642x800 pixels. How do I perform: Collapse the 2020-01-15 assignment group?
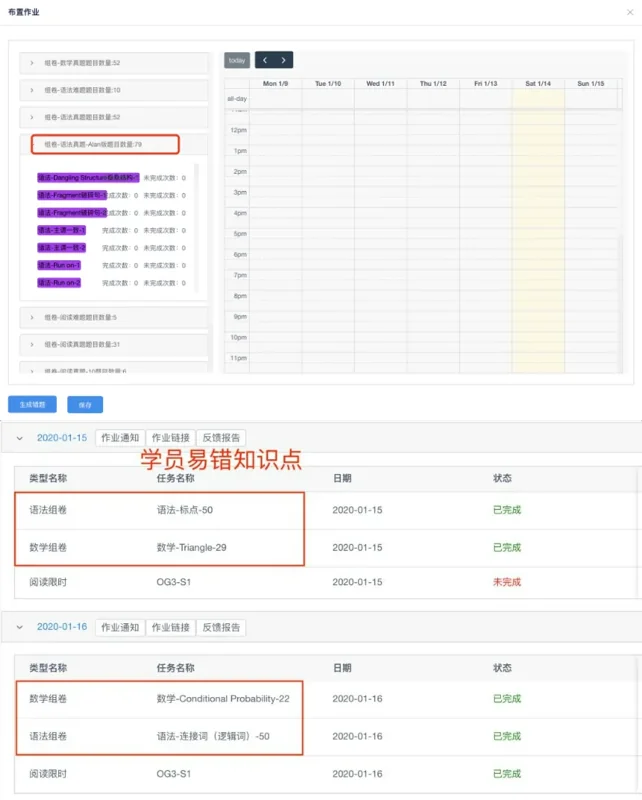coord(19,438)
